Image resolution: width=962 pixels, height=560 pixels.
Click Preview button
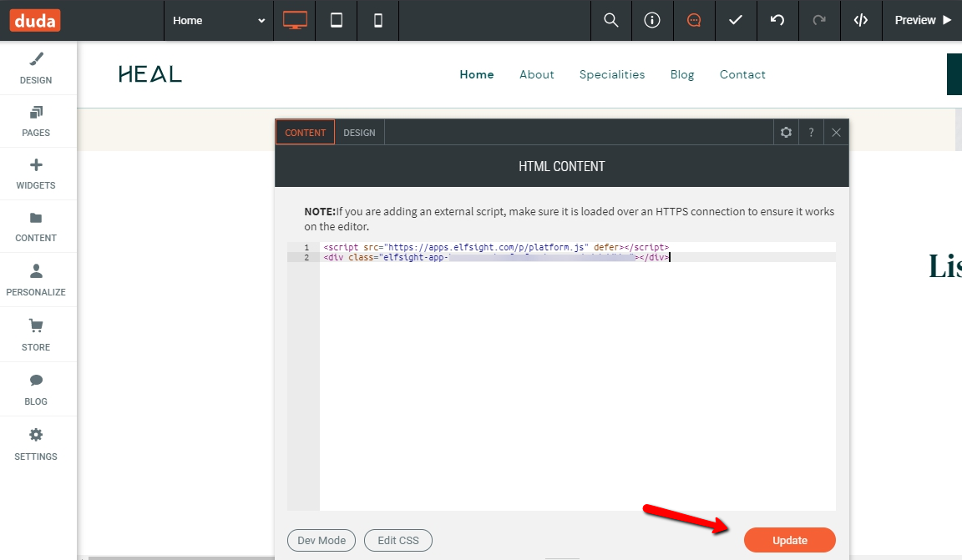click(x=923, y=20)
